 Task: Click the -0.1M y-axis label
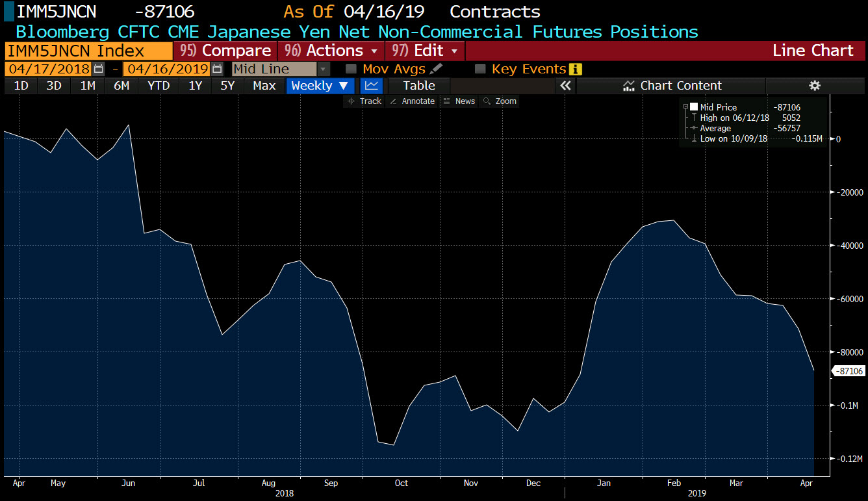pos(848,405)
